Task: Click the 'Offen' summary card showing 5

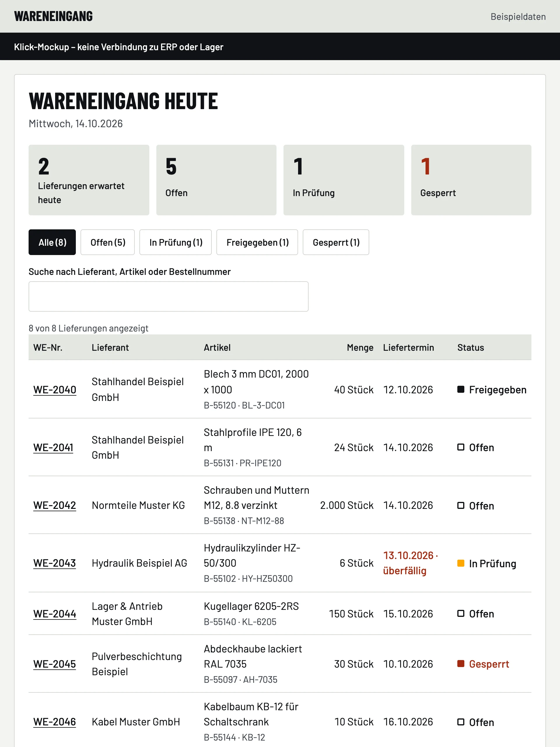Action: point(216,180)
